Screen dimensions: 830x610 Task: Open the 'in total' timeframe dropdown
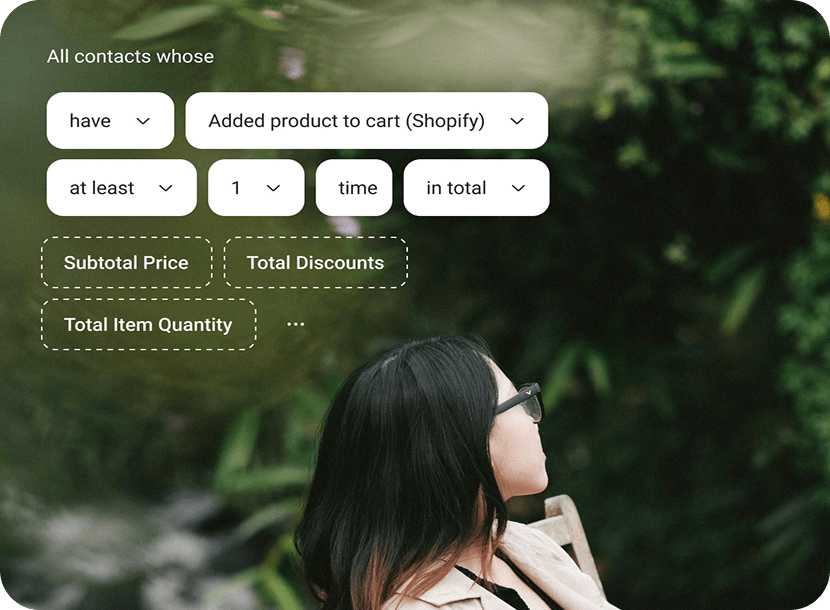[476, 187]
